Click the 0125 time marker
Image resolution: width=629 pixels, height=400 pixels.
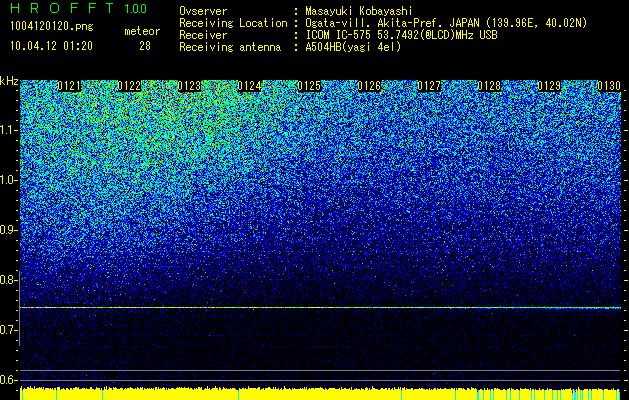(x=309, y=86)
